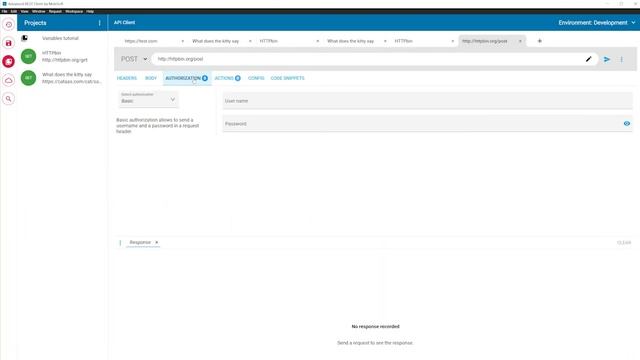The width and height of the screenshot is (640, 360).
Task: Select the Authorization tab
Action: click(x=187, y=78)
